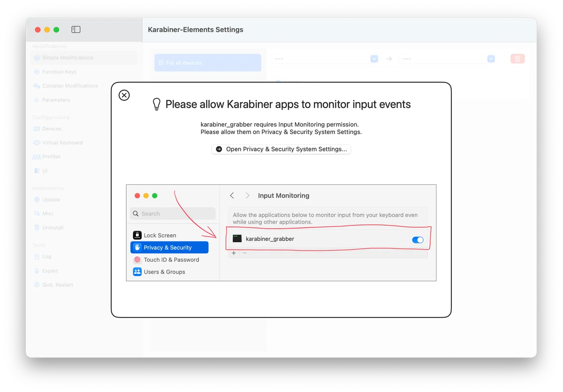Select Privacy & Security in the settings picture
Screen dimensions: 563x392
pyautogui.click(x=169, y=248)
